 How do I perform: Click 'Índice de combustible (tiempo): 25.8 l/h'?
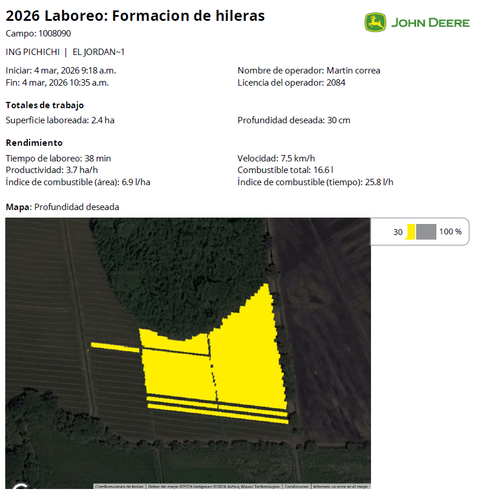pyautogui.click(x=315, y=182)
